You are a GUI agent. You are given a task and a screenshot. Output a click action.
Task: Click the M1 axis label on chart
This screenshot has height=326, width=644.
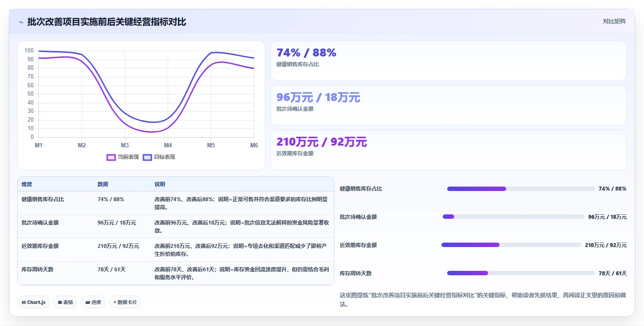pos(39,146)
